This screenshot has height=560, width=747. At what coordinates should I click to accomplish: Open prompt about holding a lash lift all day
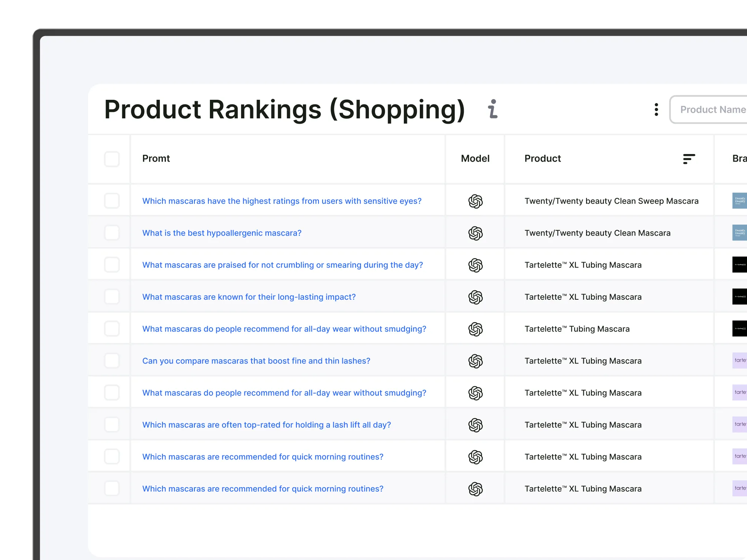click(x=266, y=425)
